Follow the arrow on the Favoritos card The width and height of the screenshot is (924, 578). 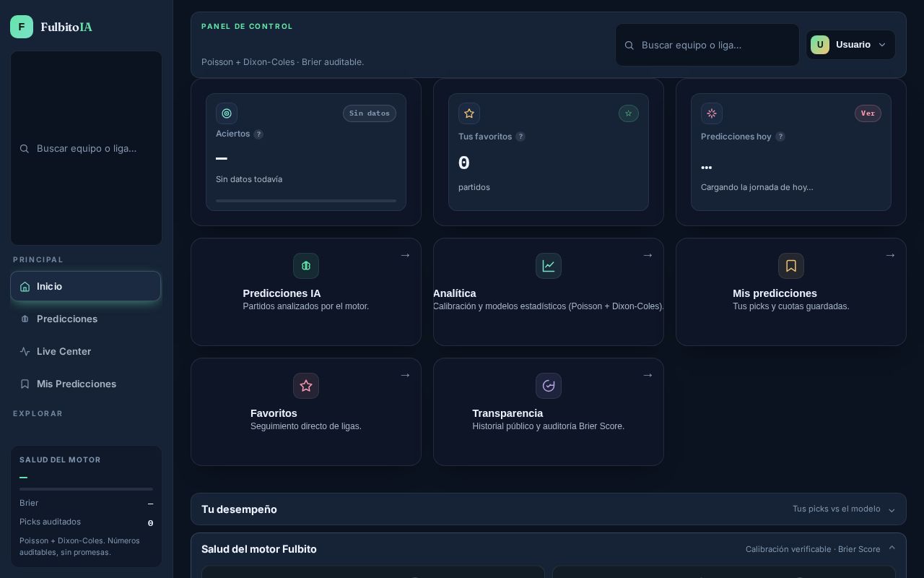[x=405, y=375]
